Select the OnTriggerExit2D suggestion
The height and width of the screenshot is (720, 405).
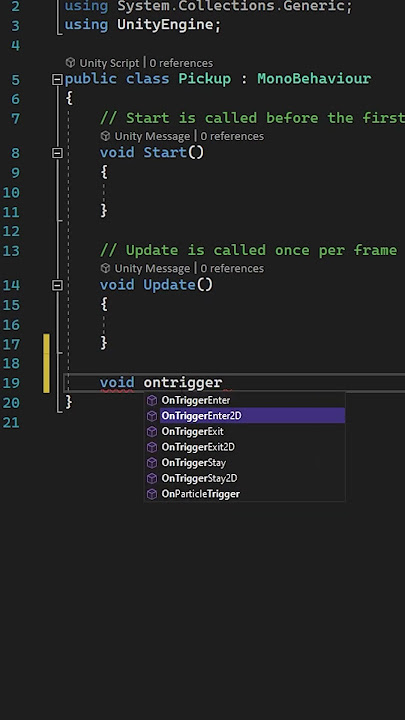[245, 447]
